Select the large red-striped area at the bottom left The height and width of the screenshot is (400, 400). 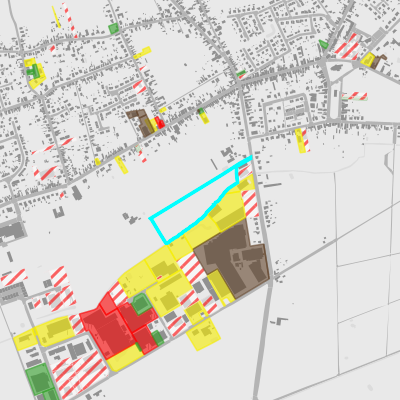pos(80,375)
